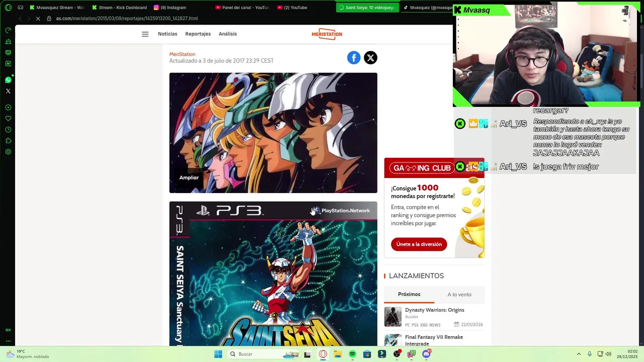Open File Explorer from the taskbar
The width and height of the screenshot is (644, 362).
[x=338, y=354]
